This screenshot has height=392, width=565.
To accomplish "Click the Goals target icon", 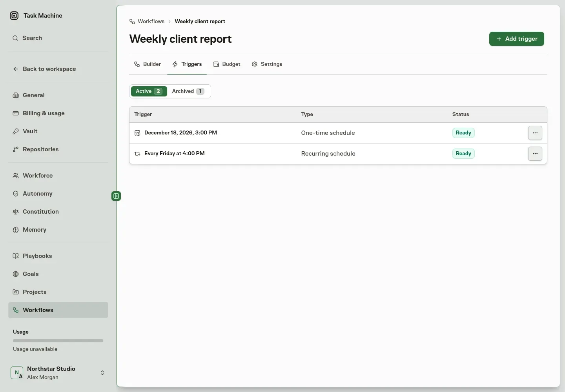I will (16, 274).
